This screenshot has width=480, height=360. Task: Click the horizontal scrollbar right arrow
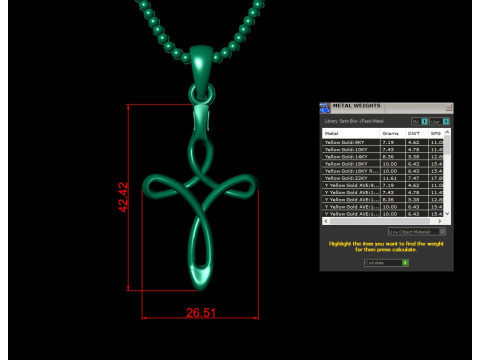click(x=440, y=221)
